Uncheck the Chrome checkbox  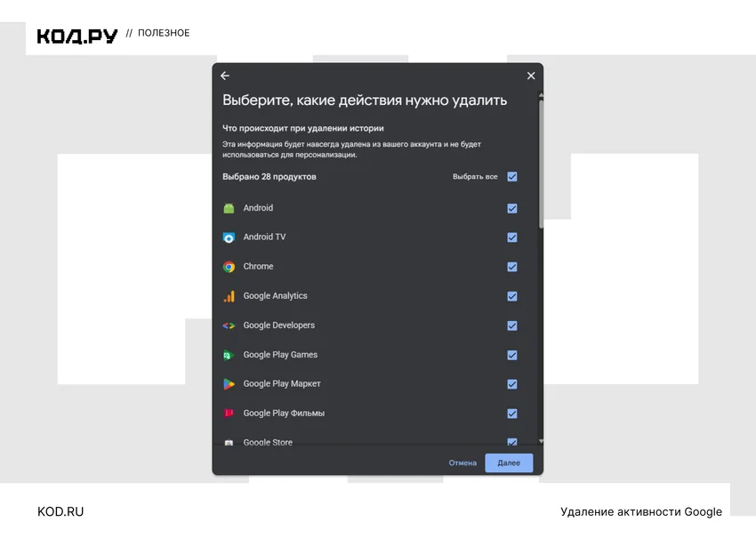point(512,267)
